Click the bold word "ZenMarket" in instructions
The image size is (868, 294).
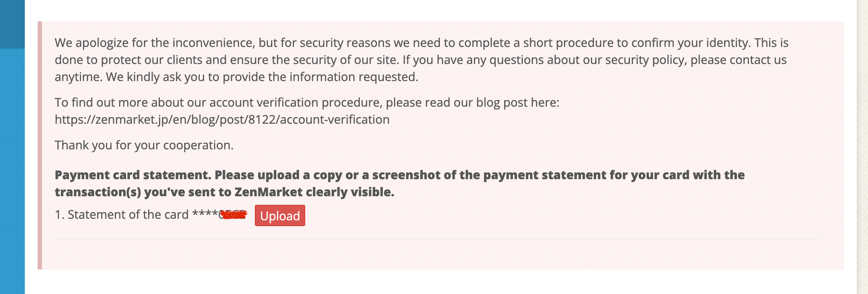pos(269,192)
